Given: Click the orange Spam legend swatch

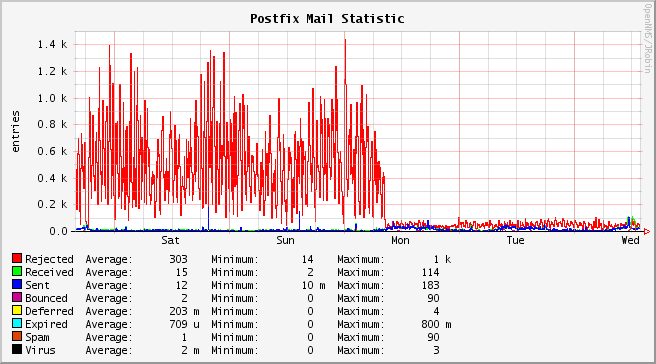Looking at the screenshot, I should (x=17, y=336).
